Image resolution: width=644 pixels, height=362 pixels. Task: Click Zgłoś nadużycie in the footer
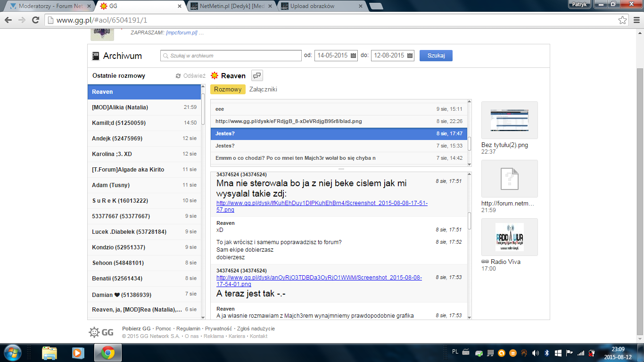coord(256,329)
